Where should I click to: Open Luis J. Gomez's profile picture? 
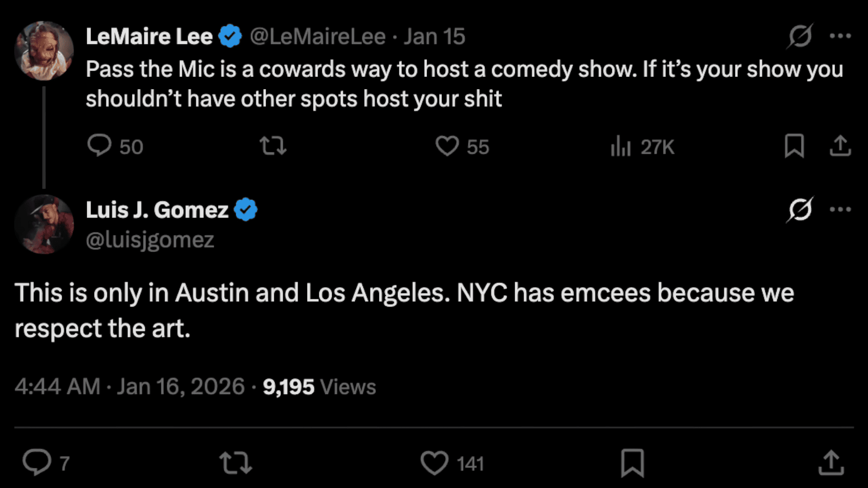[44, 224]
